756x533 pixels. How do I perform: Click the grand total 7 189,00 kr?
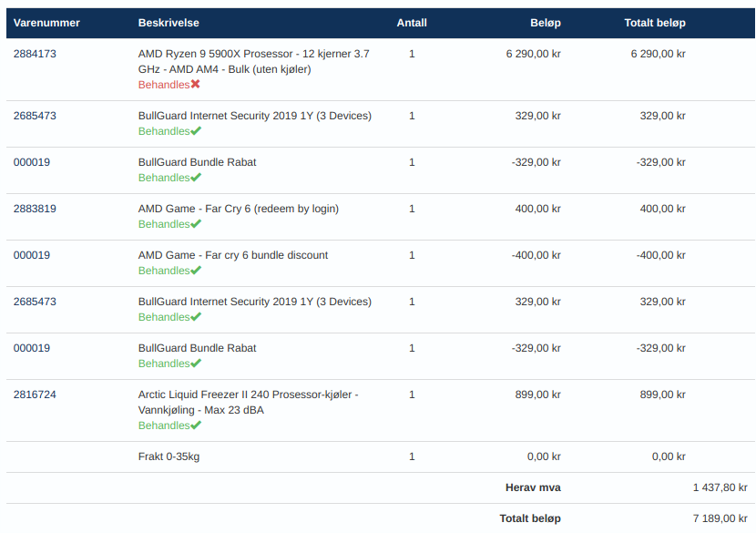(720, 518)
